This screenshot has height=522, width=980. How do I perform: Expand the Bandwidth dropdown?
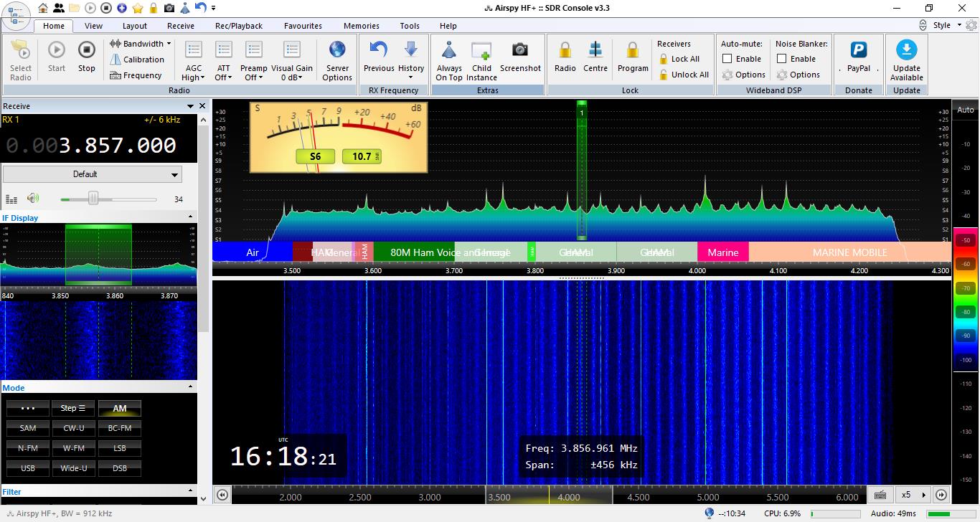(141, 44)
